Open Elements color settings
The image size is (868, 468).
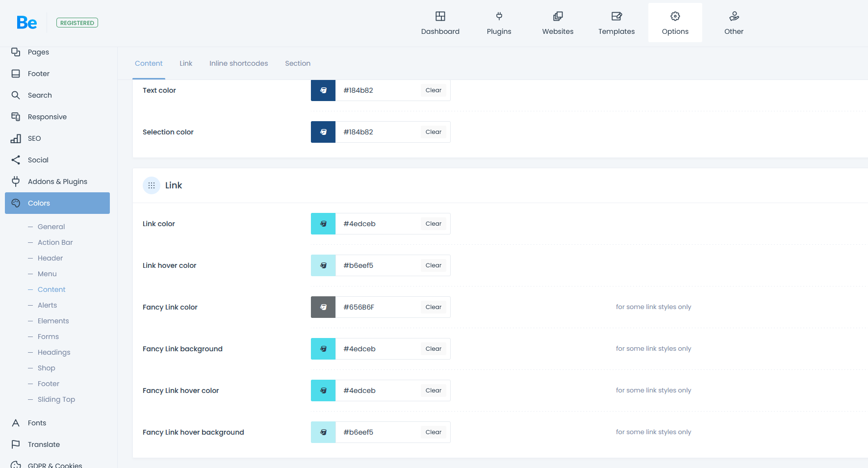[53, 321]
